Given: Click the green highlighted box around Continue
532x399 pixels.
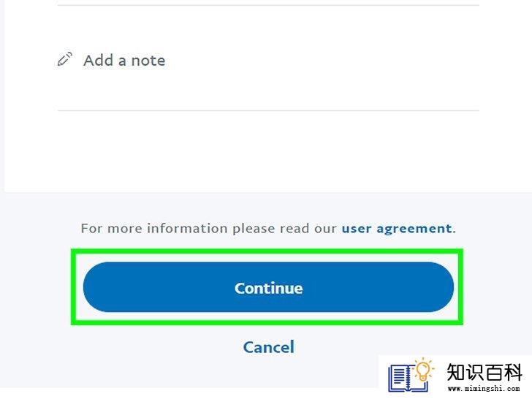Looking at the screenshot, I should click(x=267, y=286).
